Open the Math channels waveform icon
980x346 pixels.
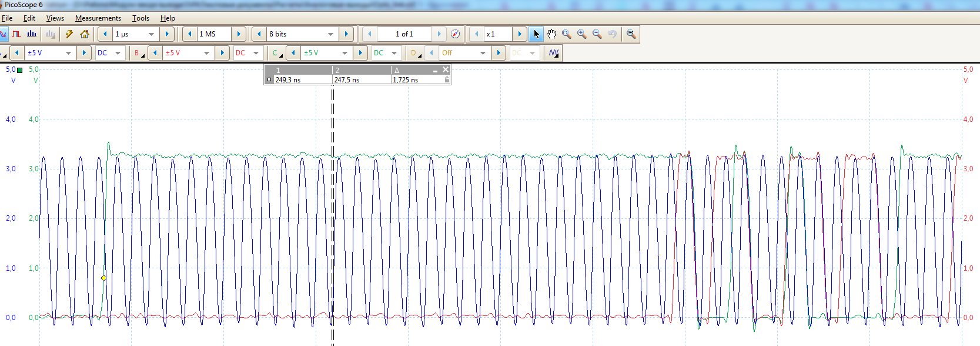pyautogui.click(x=553, y=53)
